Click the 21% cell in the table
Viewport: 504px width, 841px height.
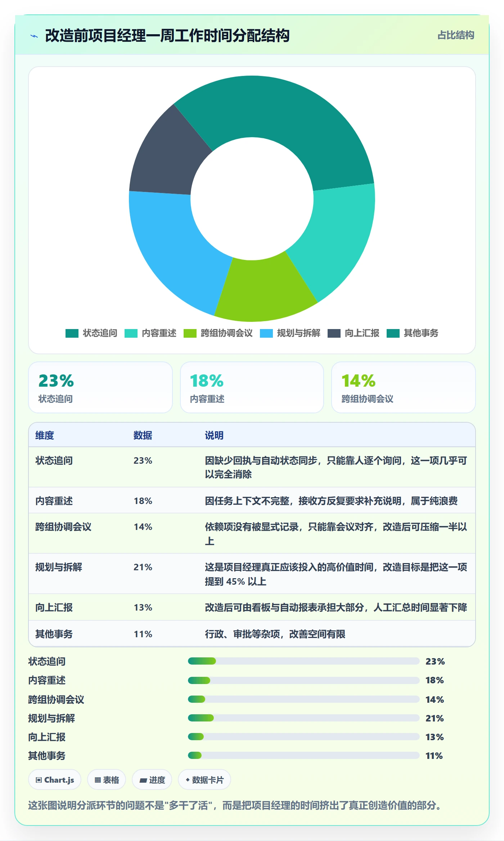point(143,567)
